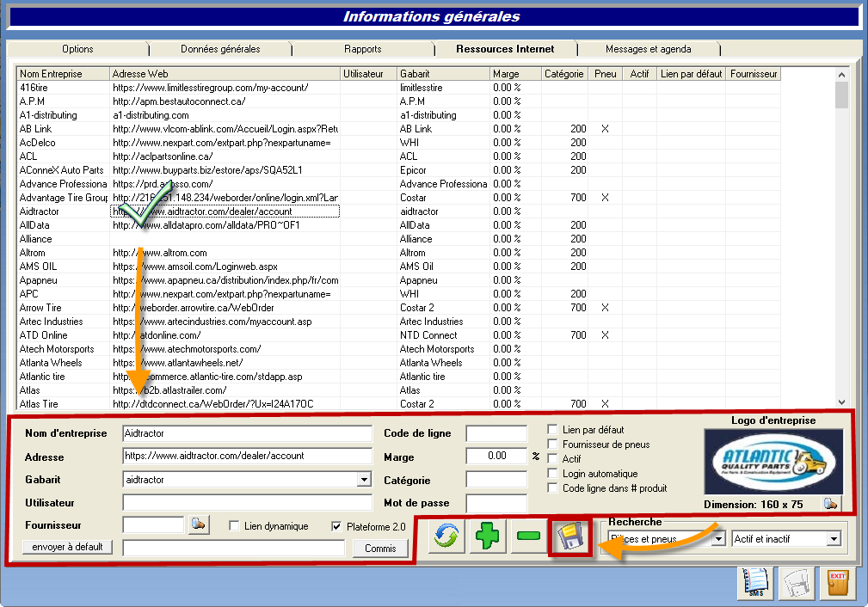868x607 pixels.
Task: Click the orange exit door icon
Action: (838, 583)
